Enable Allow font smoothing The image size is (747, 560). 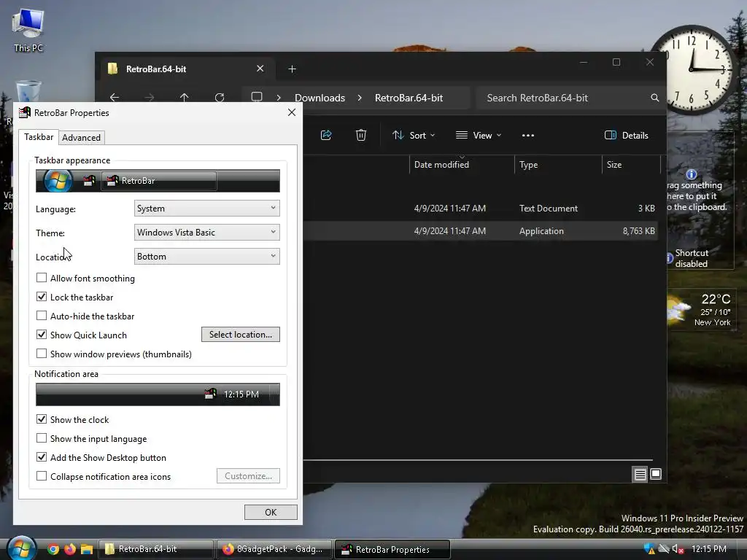coord(42,278)
